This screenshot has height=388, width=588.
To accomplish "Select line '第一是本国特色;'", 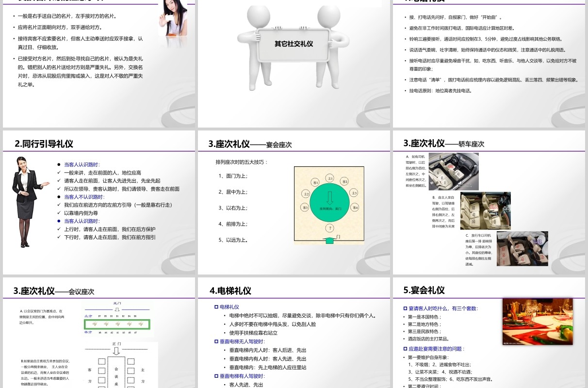I will point(425,317).
